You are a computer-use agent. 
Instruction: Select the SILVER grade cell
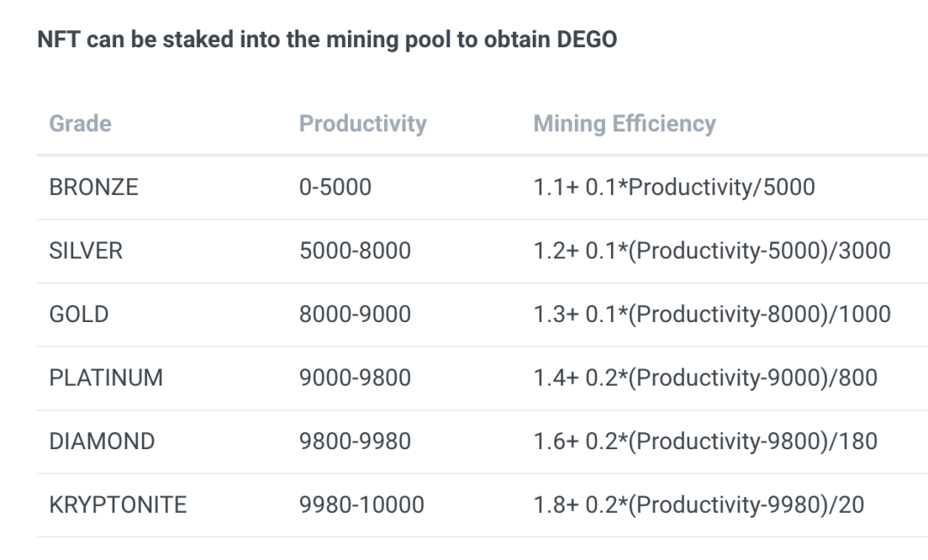86,251
